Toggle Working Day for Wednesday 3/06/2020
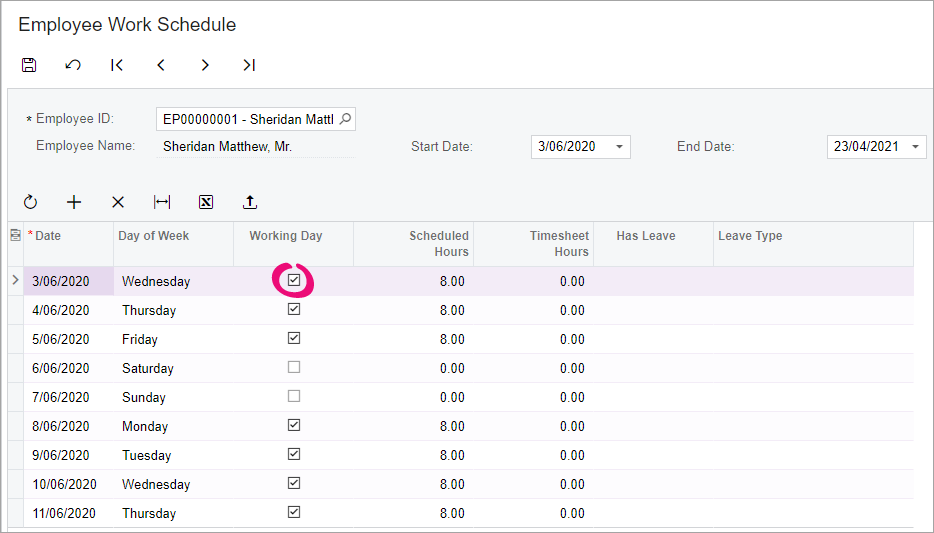The image size is (934, 533). click(294, 280)
